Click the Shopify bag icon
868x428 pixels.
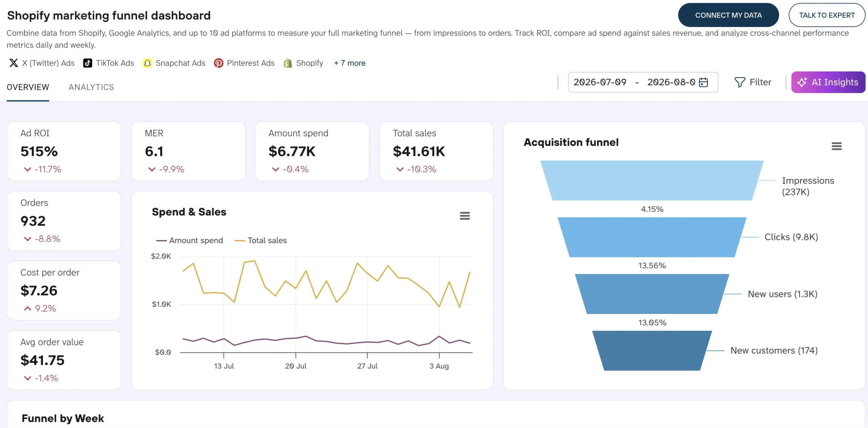[x=288, y=63]
